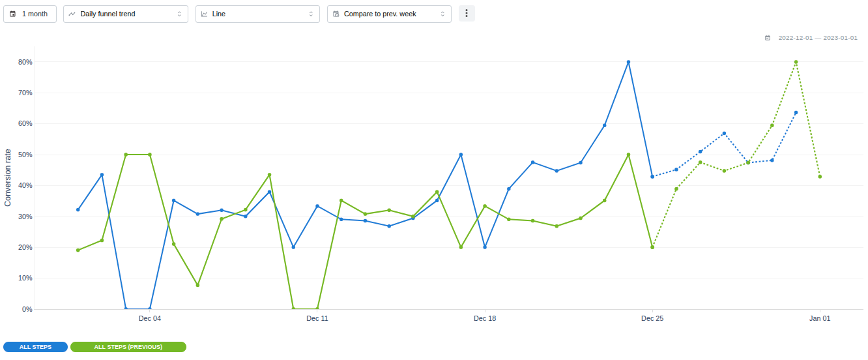This screenshot has height=360, width=868.
Task: Expand the Line chart type dropdown chevron
Action: (x=311, y=14)
